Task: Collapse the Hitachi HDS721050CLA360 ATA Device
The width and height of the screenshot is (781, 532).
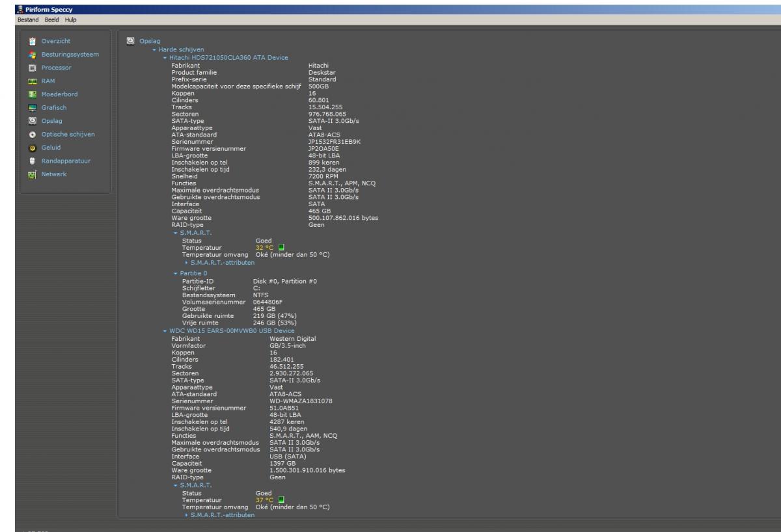Action: click(x=165, y=58)
